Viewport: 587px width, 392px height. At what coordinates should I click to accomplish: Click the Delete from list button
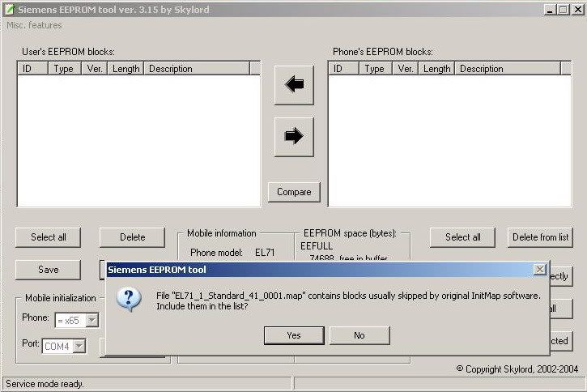tap(540, 237)
